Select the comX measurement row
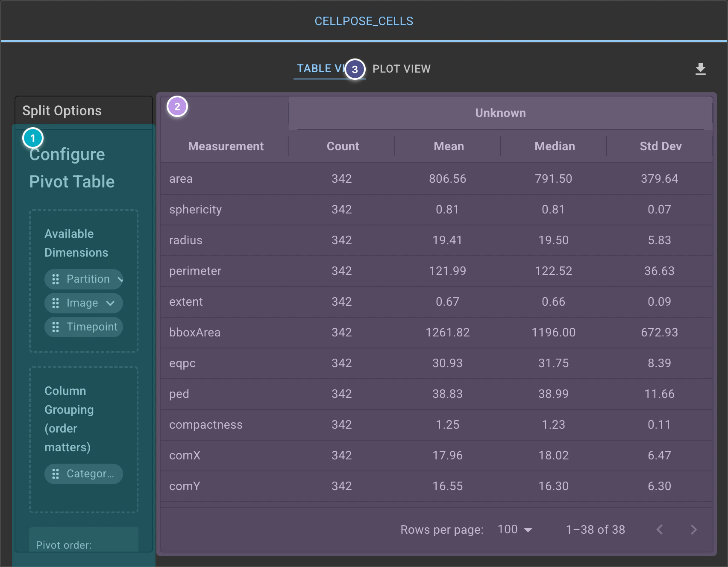 (437, 456)
